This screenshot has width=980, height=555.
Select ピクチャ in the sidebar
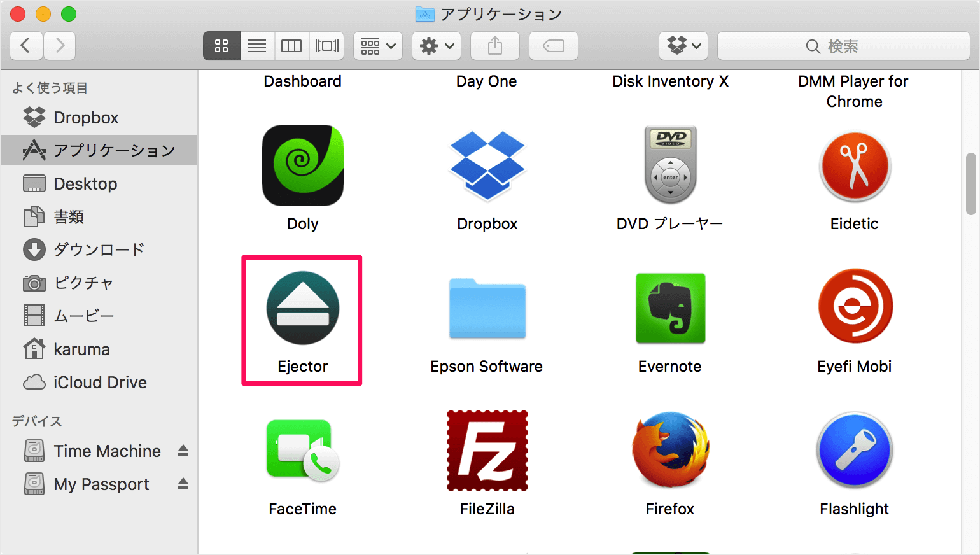pyautogui.click(x=99, y=283)
